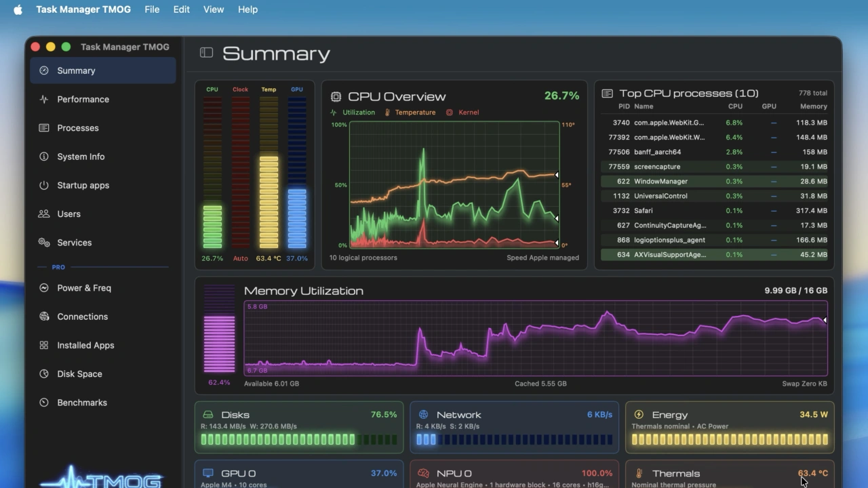Click the Installed Apps grid icon
Viewport: 868px width, 488px height.
click(x=44, y=345)
